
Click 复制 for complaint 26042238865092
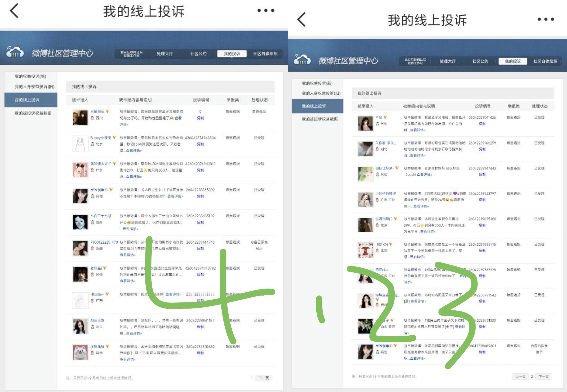(200, 196)
